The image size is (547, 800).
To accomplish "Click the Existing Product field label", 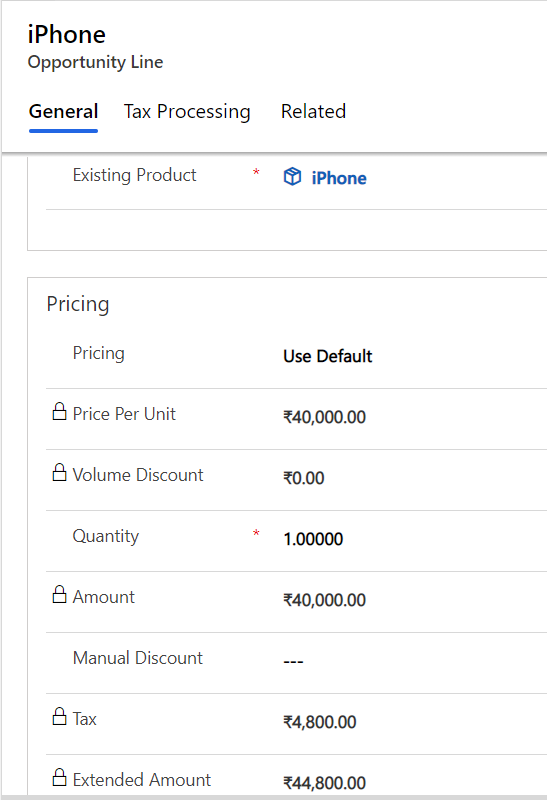I will 134,175.
